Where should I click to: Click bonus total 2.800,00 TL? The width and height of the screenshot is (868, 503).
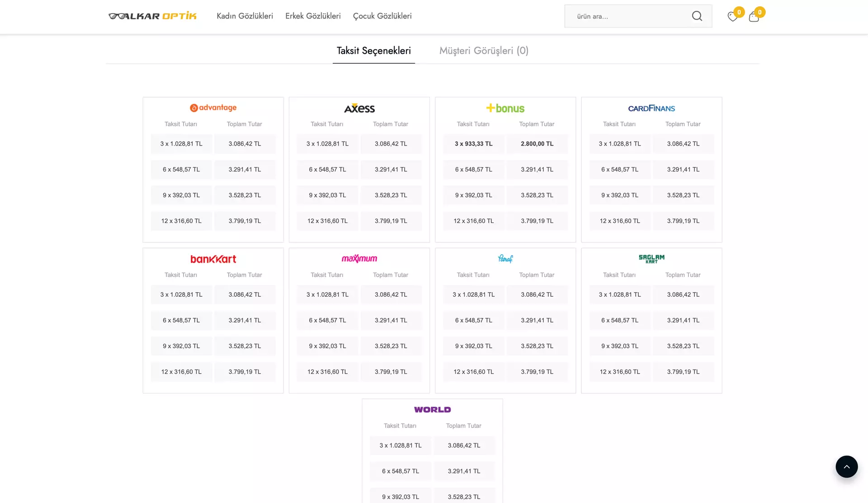point(537,144)
